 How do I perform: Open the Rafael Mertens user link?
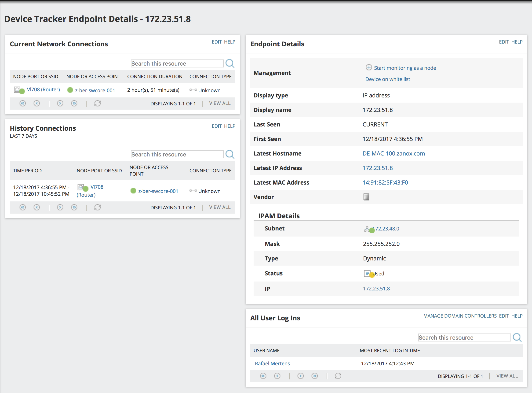pyautogui.click(x=272, y=363)
